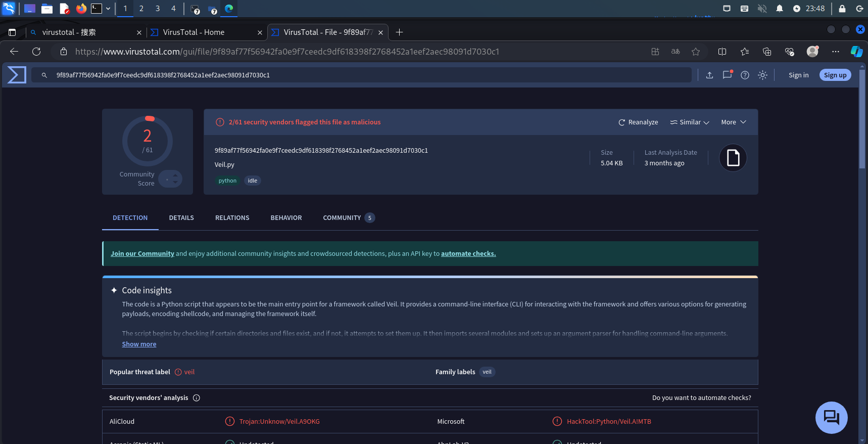
Task: Click the python tag
Action: [x=227, y=181]
